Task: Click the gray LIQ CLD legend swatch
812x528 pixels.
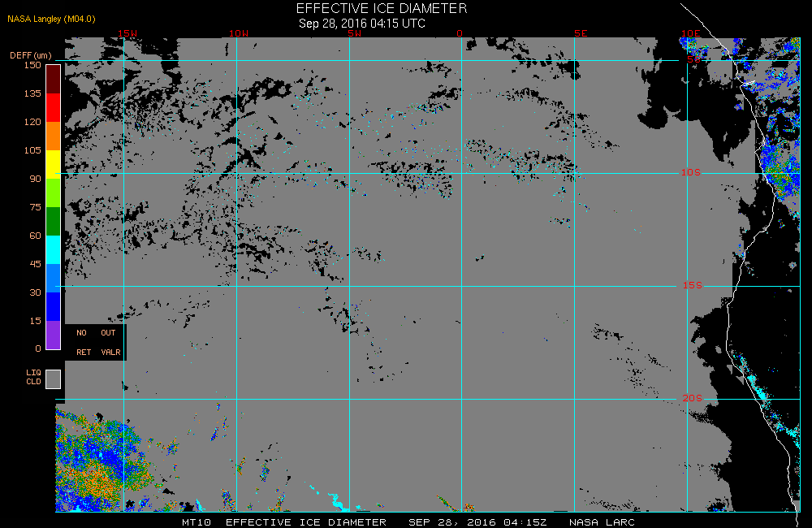Action: coord(54,379)
